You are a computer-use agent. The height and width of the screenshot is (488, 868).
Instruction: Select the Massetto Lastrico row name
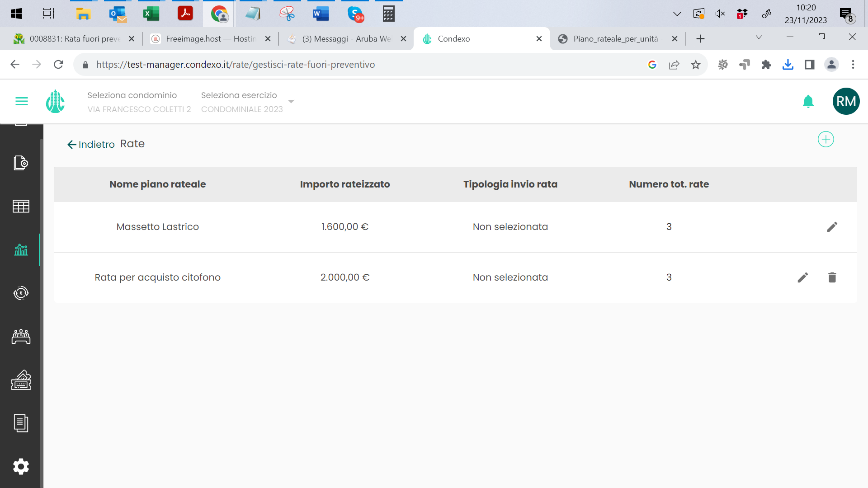pyautogui.click(x=157, y=227)
